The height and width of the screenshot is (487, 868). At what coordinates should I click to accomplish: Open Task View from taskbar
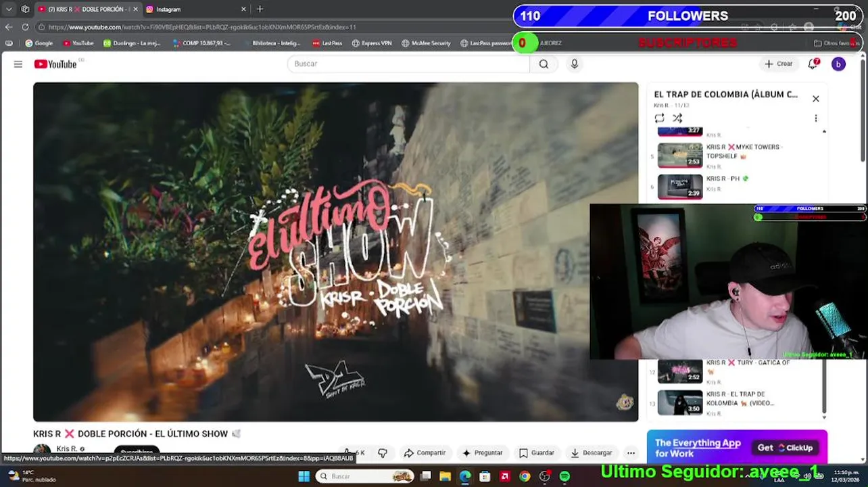pyautogui.click(x=425, y=476)
